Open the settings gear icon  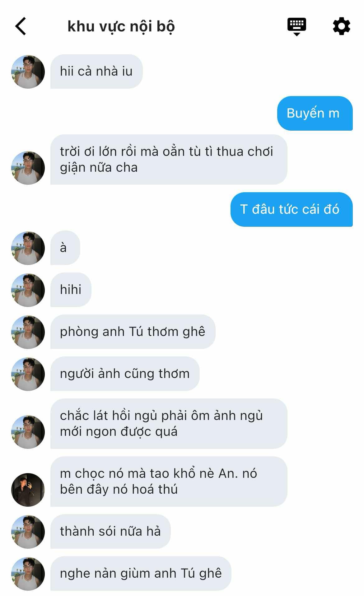[x=341, y=26]
